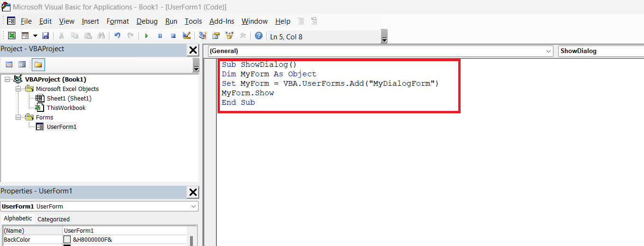Undo the last action
Viewport: 644px width, 246px height.
[x=117, y=36]
